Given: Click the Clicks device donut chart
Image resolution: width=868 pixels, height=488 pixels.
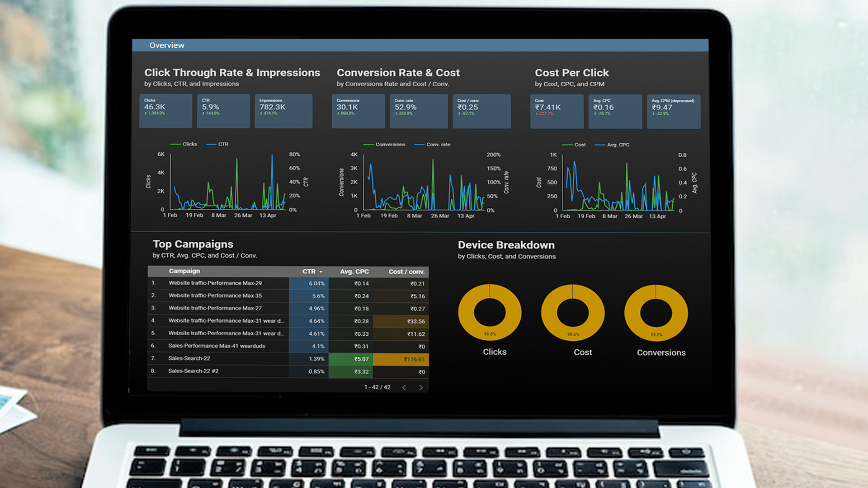Looking at the screenshot, I should pyautogui.click(x=490, y=312).
